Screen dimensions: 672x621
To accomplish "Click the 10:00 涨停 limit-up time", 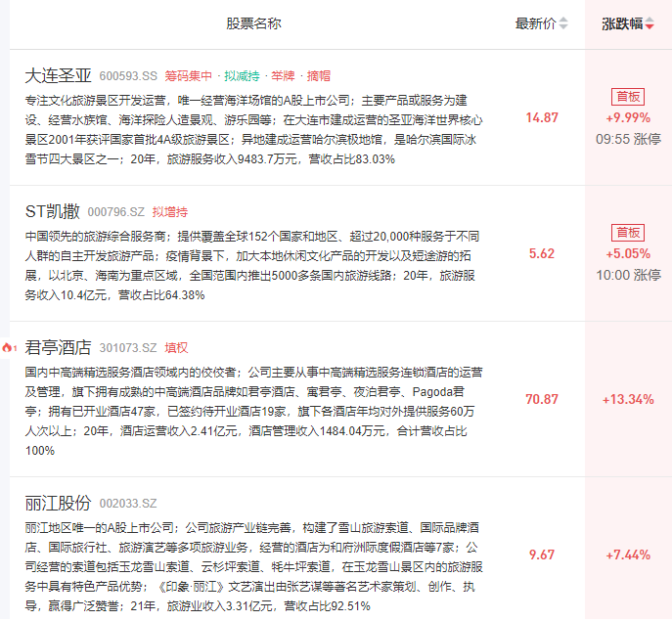I will click(x=628, y=275).
